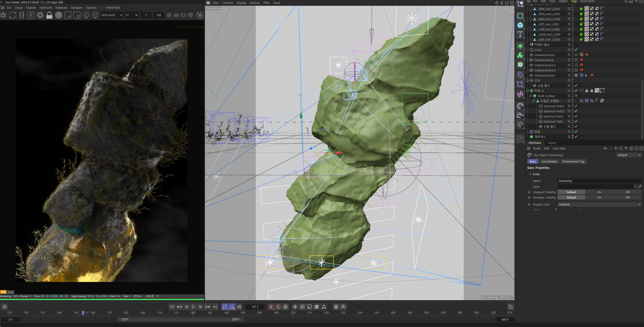The height and width of the screenshot is (327, 644).
Task: Click the 0.8 value field in Live Viewer
Action: point(159,15)
